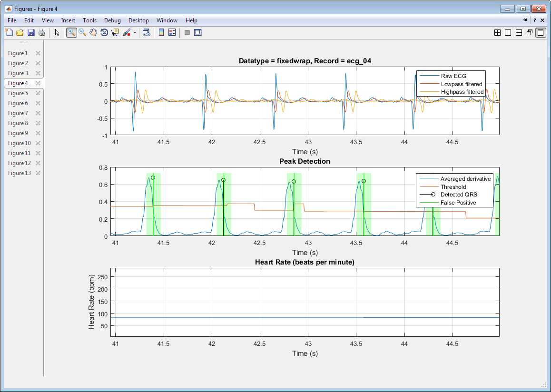Enable the Data Cursor tool
This screenshot has height=392, width=551.
point(115,32)
